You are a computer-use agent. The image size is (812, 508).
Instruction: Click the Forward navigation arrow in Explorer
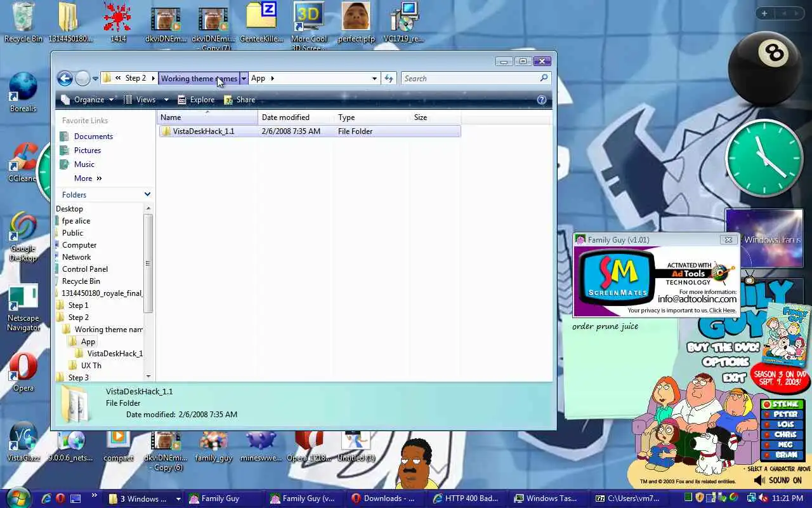pos(82,78)
